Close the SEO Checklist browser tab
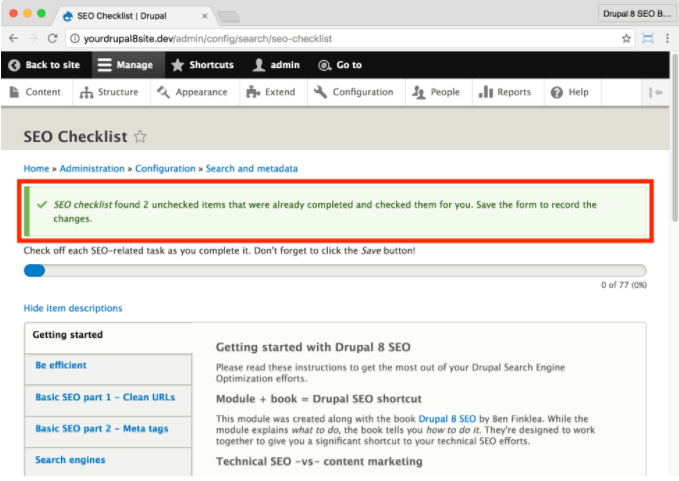 (x=205, y=16)
